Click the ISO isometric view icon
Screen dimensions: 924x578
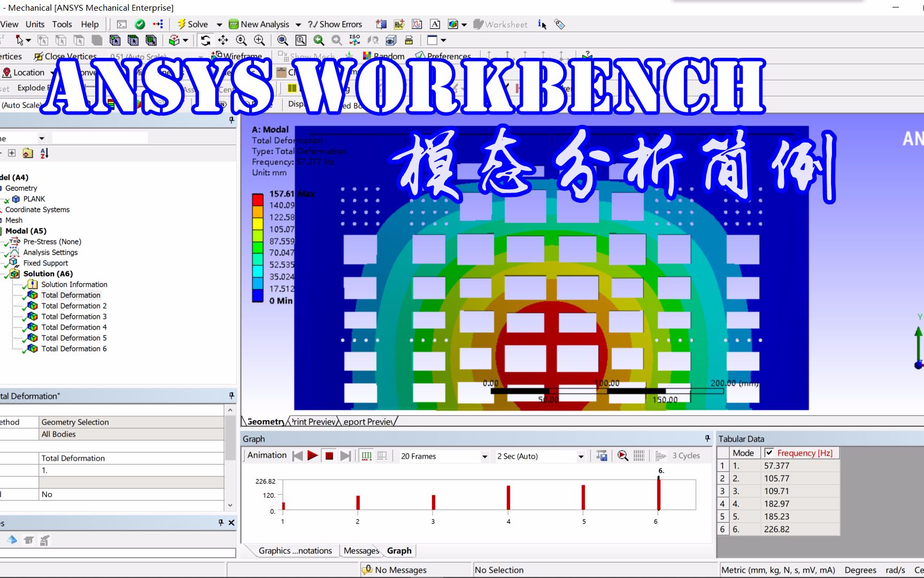[x=355, y=40]
